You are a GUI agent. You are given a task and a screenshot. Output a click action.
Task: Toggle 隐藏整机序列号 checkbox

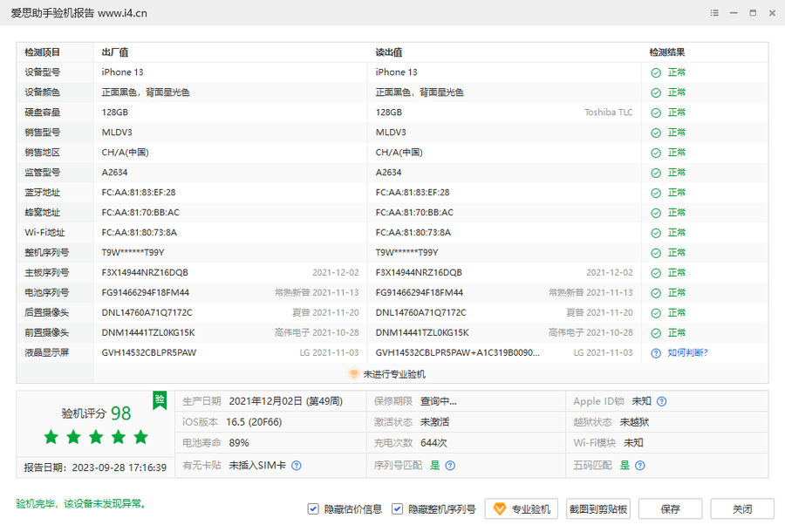tap(397, 509)
